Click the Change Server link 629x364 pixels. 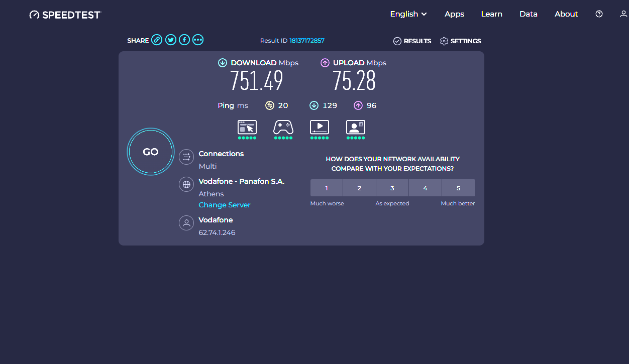[225, 205]
